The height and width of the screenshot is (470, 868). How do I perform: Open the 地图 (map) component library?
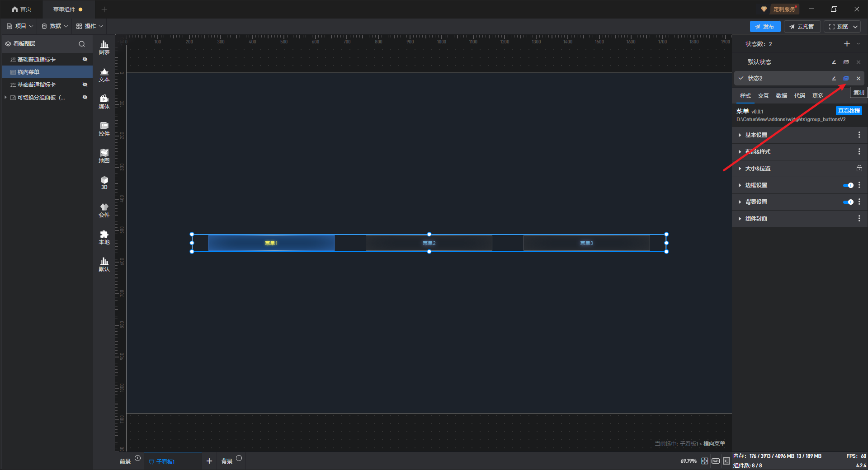[104, 156]
